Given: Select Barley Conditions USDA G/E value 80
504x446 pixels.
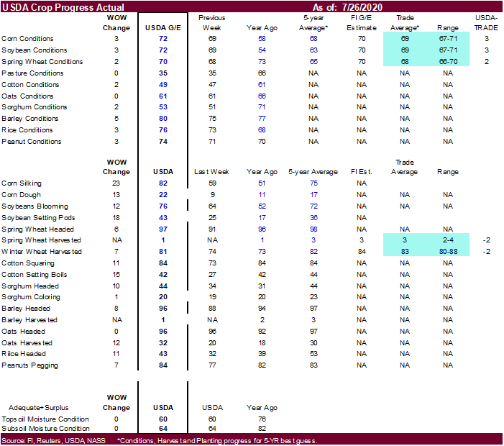Looking at the screenshot, I should point(163,119).
